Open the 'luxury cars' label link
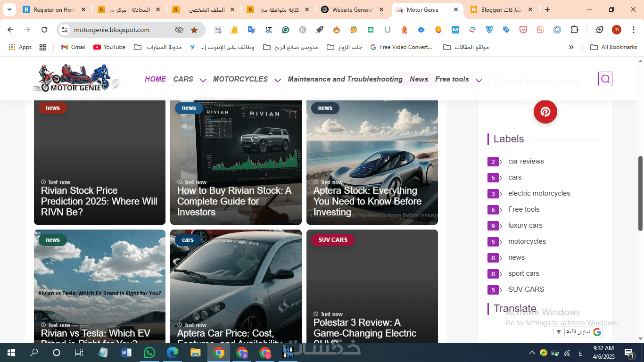The height and width of the screenshot is (362, 644). coord(525,225)
